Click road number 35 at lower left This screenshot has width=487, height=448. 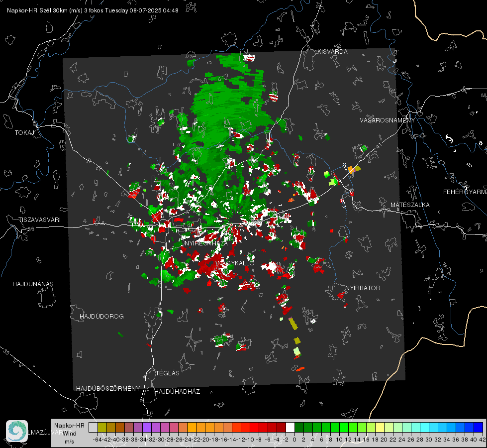point(6,352)
